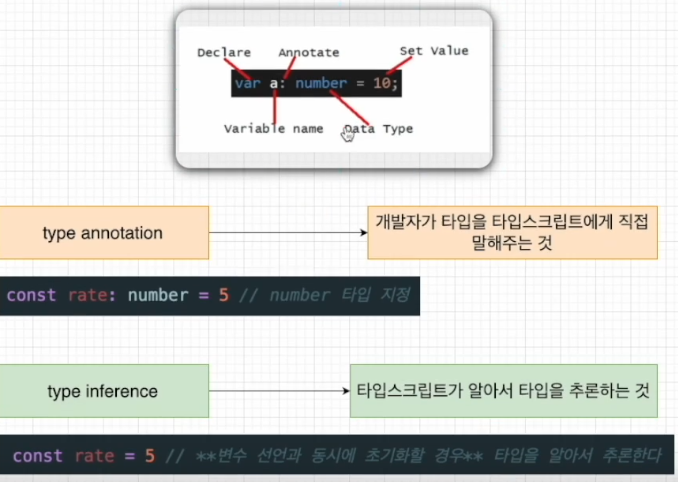Click the 'Variable name' label in the diagram
The image size is (678, 482).
tap(273, 129)
